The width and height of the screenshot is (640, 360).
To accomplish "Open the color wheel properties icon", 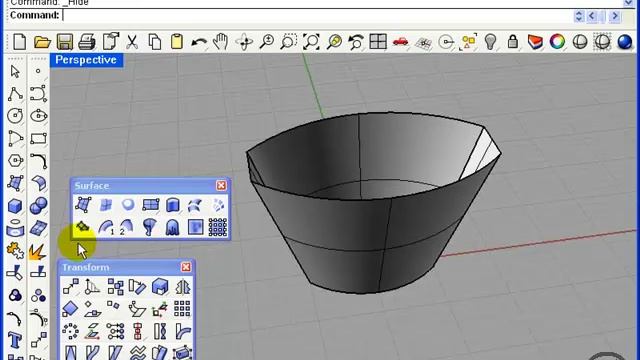I will click(557, 42).
